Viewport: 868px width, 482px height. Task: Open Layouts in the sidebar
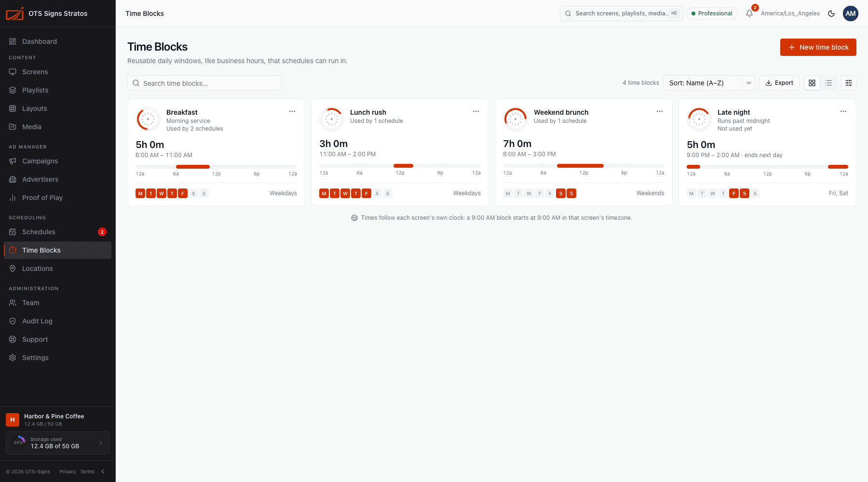tap(57, 108)
